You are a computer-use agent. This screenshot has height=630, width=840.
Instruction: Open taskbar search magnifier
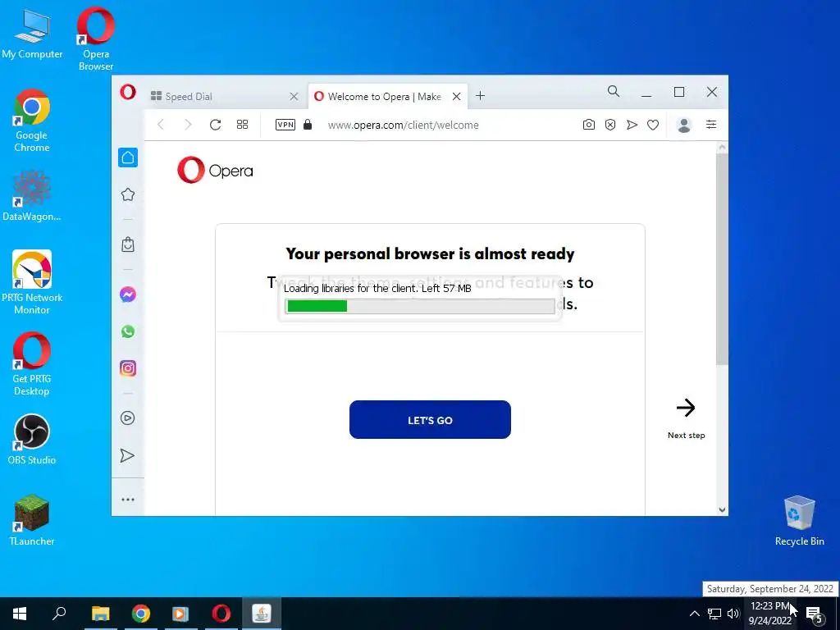[59, 614]
